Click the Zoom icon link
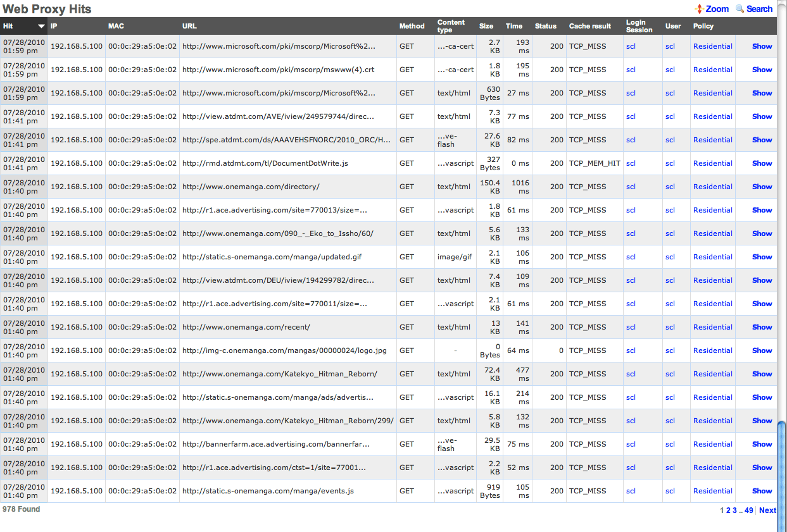787x532 pixels. click(712, 9)
